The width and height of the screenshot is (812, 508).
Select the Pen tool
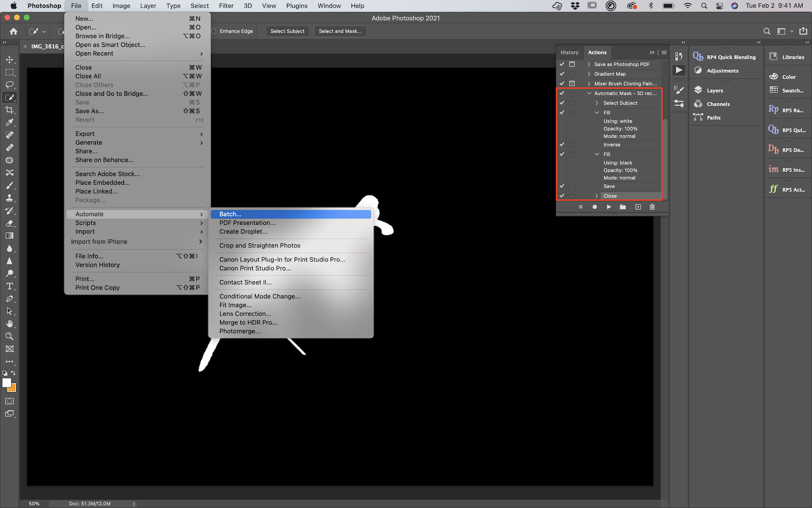tap(9, 299)
